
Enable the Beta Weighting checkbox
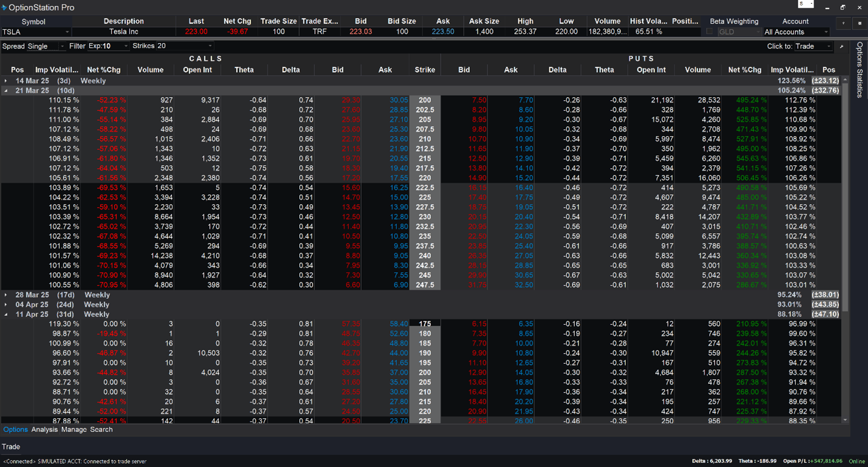click(710, 31)
